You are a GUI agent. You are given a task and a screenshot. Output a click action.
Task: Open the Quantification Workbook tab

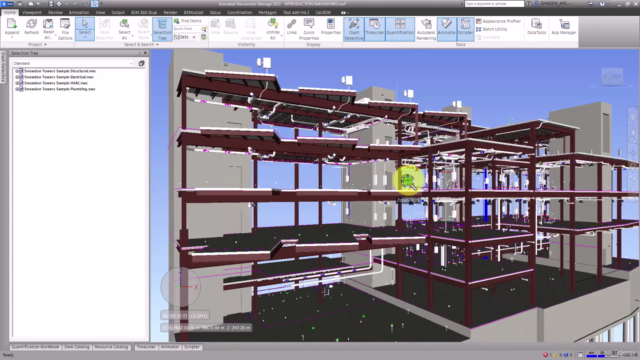36,347
